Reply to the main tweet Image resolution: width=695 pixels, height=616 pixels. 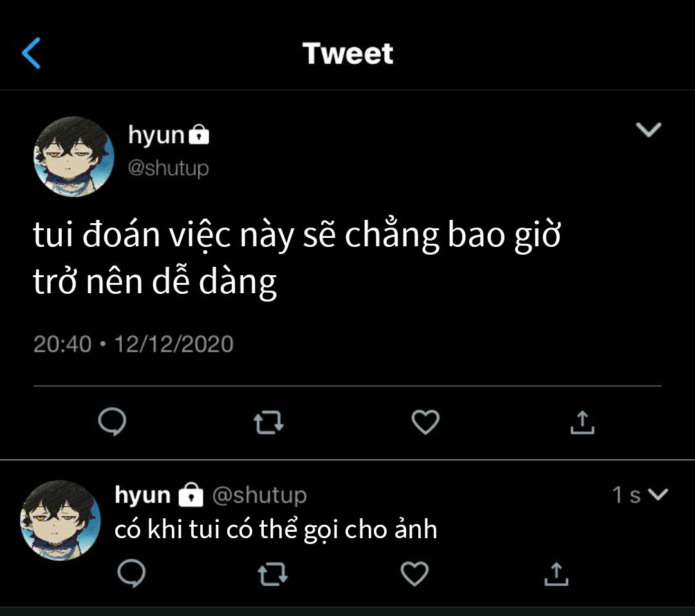[x=112, y=422]
